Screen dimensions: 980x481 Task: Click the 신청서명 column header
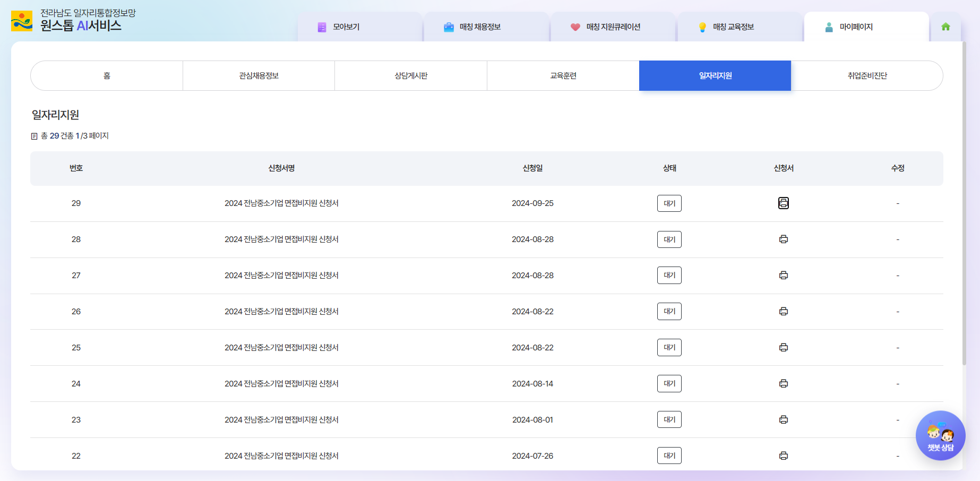coord(281,168)
